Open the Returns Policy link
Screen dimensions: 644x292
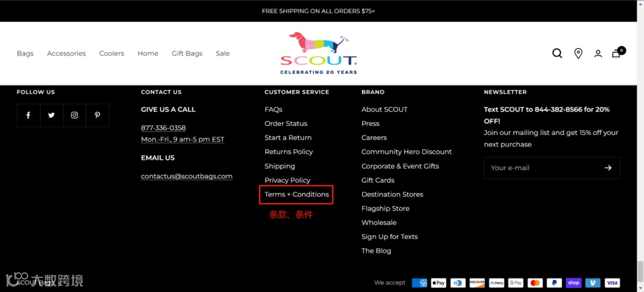(289, 152)
